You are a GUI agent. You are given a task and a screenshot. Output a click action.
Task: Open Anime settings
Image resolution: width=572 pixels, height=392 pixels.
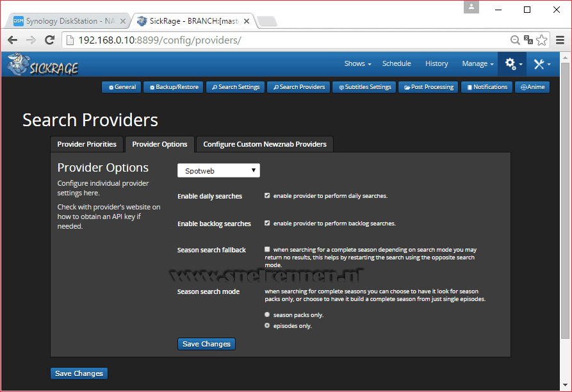(532, 87)
